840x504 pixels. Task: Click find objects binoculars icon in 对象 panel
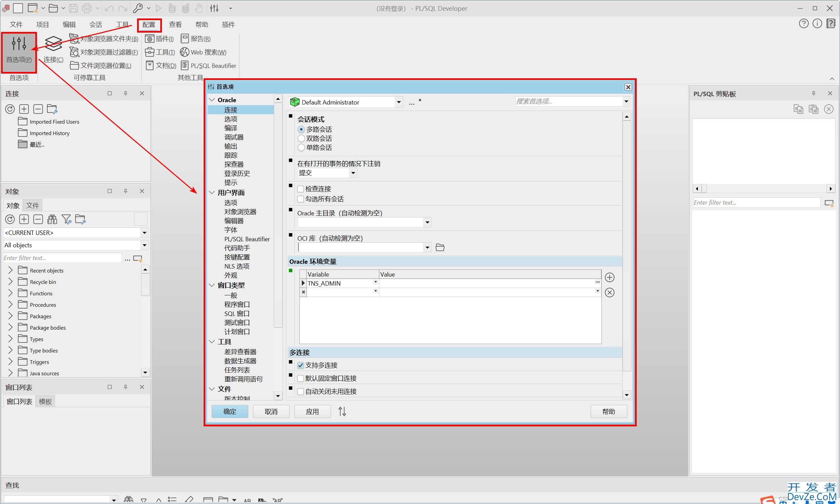[x=52, y=219]
